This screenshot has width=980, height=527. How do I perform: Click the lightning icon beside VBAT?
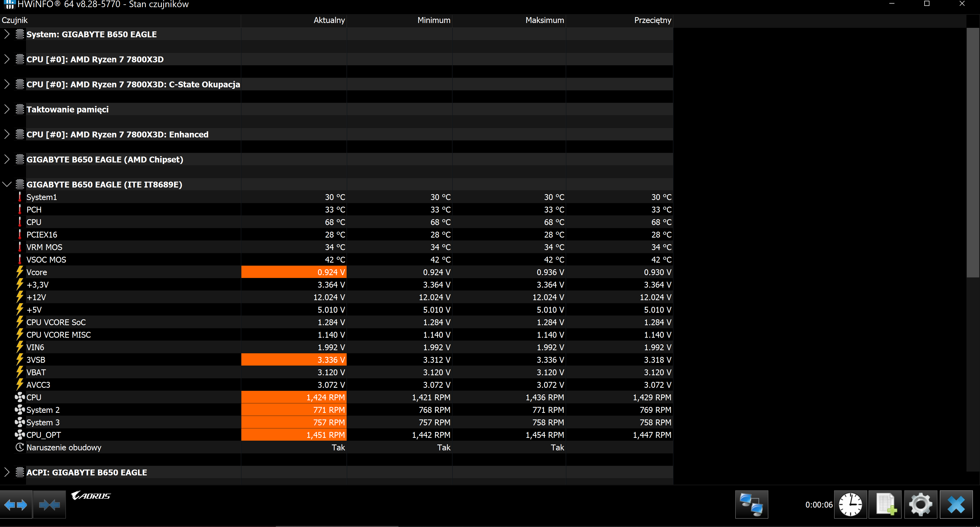tap(20, 372)
